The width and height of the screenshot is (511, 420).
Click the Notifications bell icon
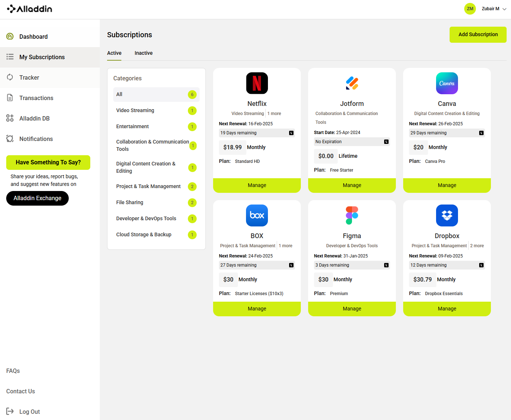point(10,139)
